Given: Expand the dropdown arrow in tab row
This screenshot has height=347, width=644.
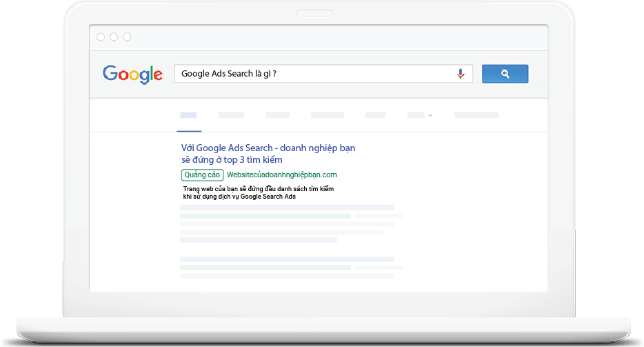Looking at the screenshot, I should [x=430, y=115].
